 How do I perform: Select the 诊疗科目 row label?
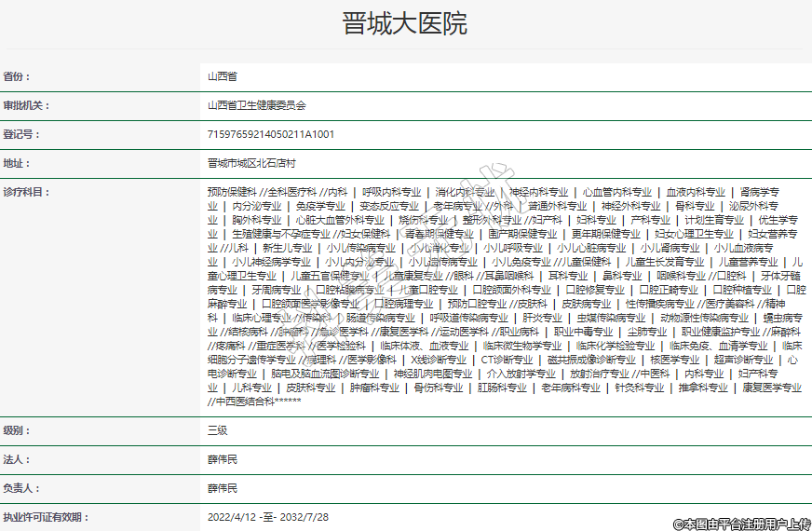pos(26,192)
